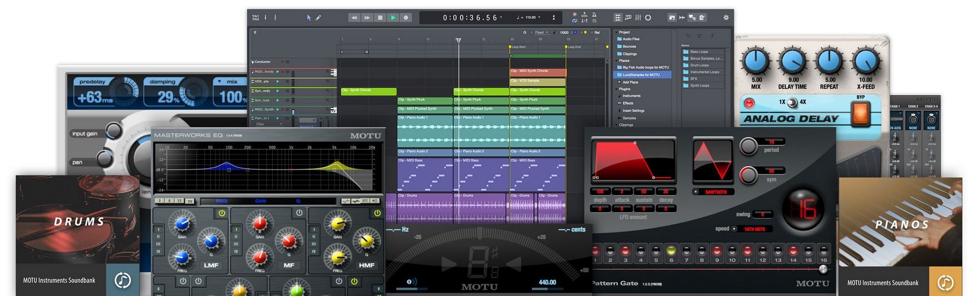Click the input gain knob in reverb plugin
This screenshot has height=296, width=980.
(113, 131)
